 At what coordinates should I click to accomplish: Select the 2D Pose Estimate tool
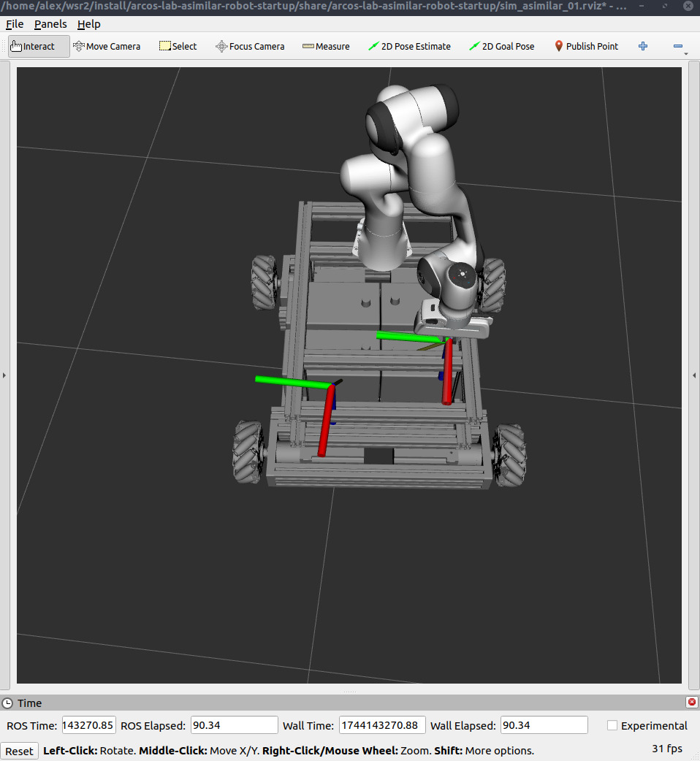pos(409,46)
